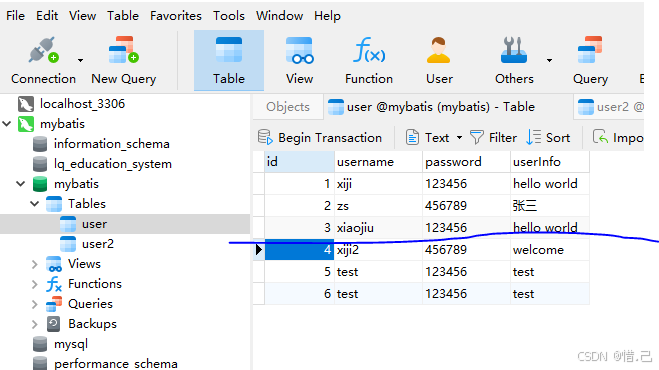
Task: Expand the Functions node
Action: click(x=34, y=284)
